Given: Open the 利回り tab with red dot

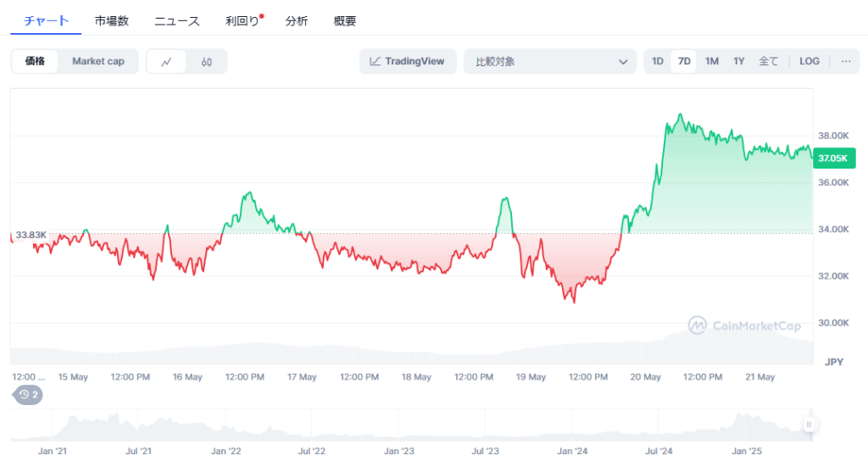Looking at the screenshot, I should [x=243, y=21].
